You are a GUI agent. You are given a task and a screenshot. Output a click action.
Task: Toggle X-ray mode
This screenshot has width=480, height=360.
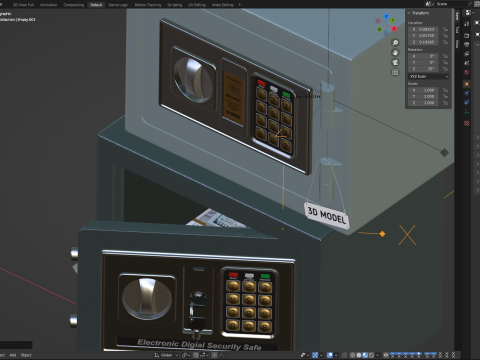[x=344, y=355]
